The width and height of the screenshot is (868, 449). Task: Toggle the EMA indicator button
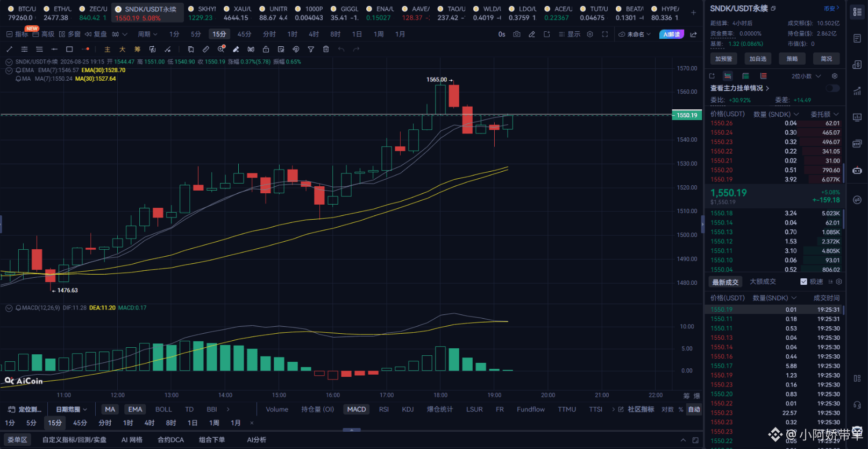point(136,409)
